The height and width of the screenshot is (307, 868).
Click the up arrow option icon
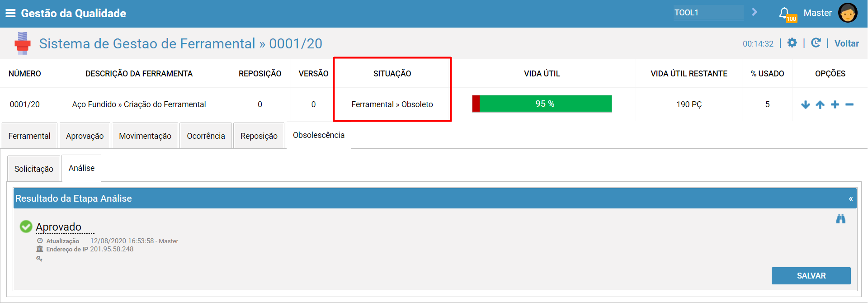820,104
